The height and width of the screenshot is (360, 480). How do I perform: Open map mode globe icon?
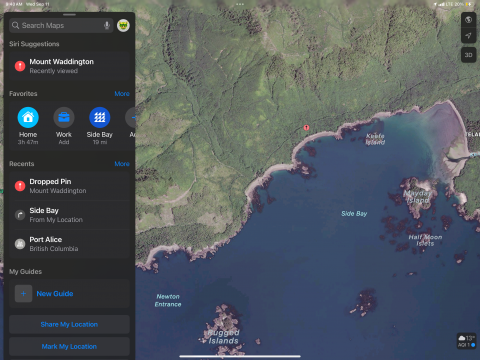click(x=468, y=20)
